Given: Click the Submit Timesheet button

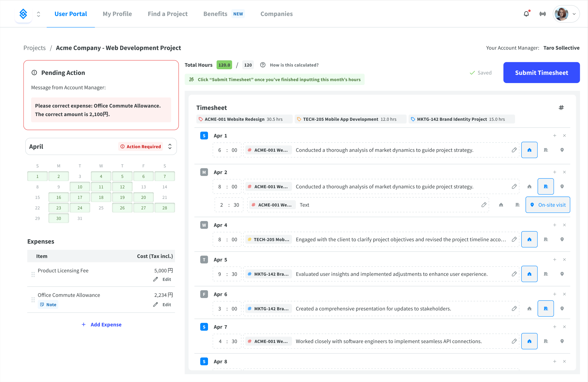Looking at the screenshot, I should pyautogui.click(x=541, y=72).
